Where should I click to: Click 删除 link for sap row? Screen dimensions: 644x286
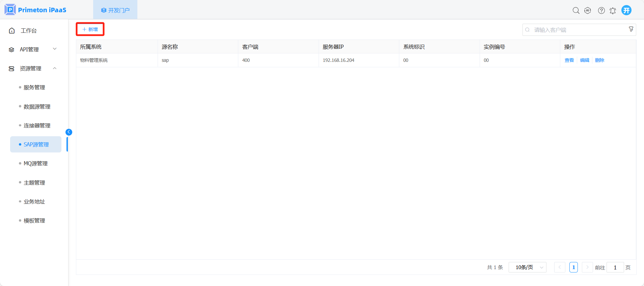(x=599, y=60)
